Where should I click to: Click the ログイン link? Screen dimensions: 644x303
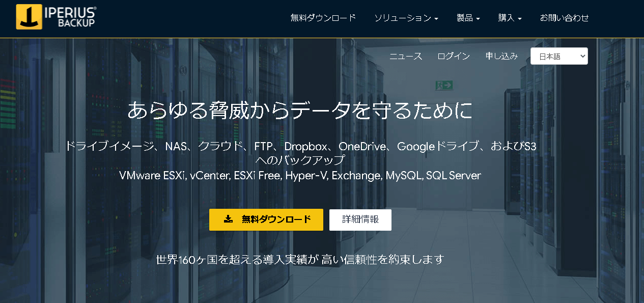(x=453, y=56)
